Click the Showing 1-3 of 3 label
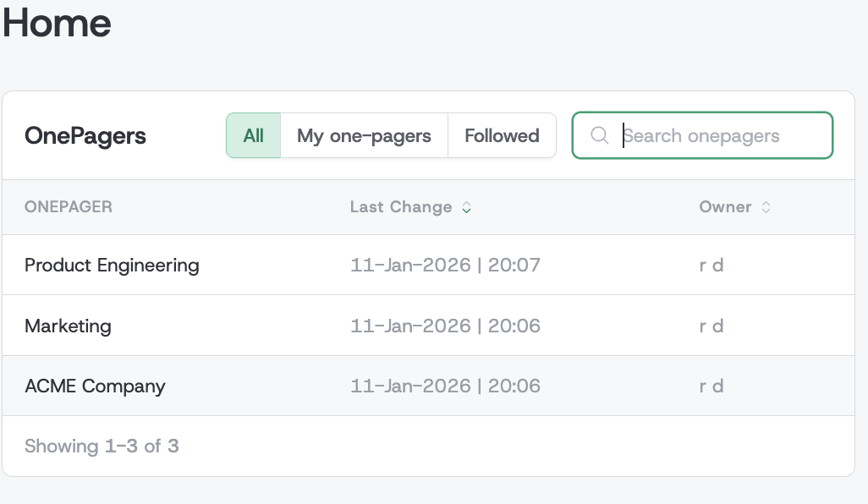 click(x=102, y=446)
